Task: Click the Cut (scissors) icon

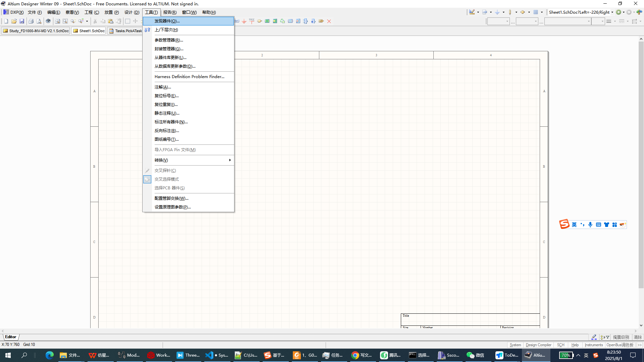Action: point(95,21)
